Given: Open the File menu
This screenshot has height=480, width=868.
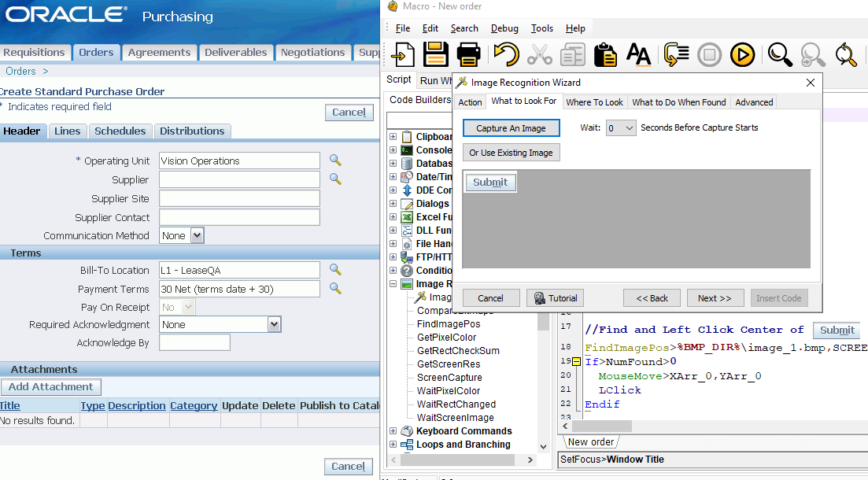Looking at the screenshot, I should (403, 28).
